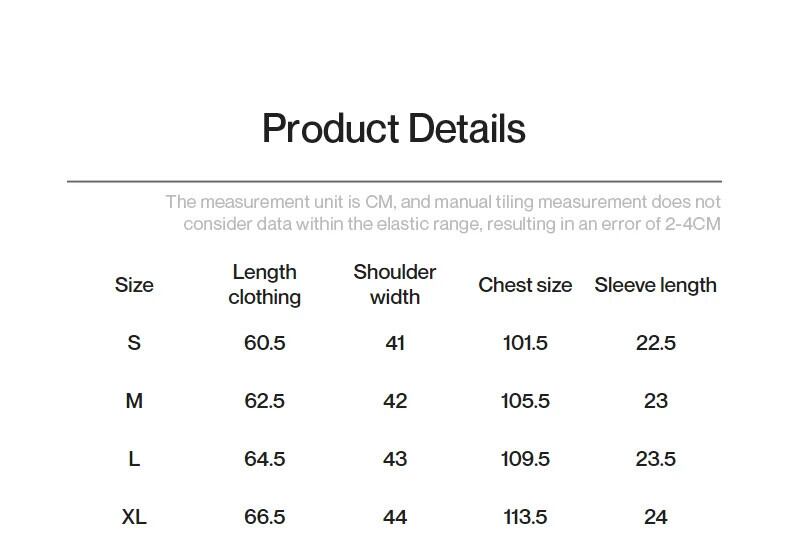The width and height of the screenshot is (790, 545).
Task: Pick the L size row label
Action: point(134,459)
